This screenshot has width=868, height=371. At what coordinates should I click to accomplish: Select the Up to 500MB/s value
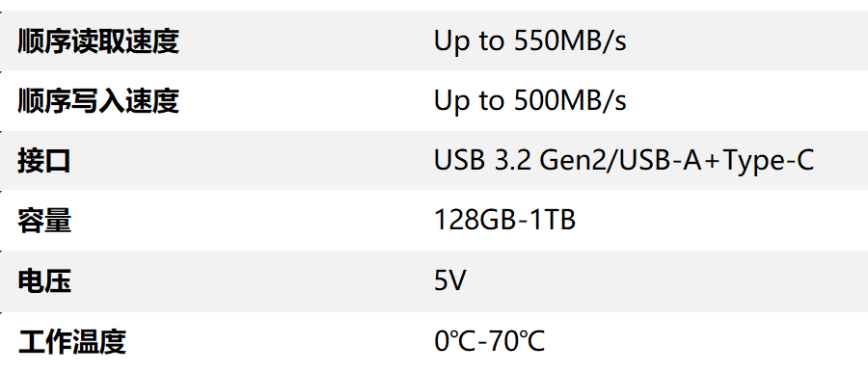click(x=529, y=101)
